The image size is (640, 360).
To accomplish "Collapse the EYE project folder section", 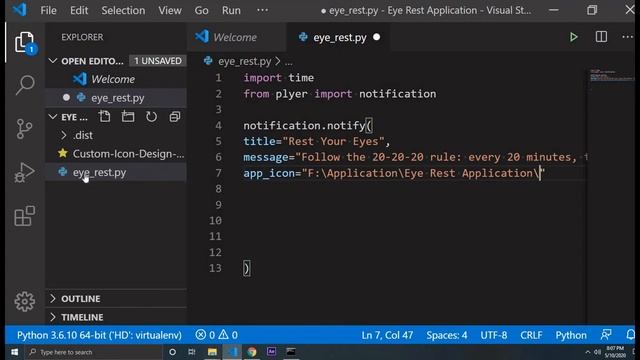I will tap(53, 117).
